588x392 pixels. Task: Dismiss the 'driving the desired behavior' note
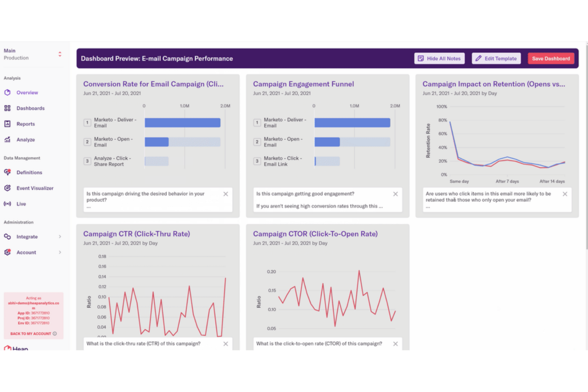[x=226, y=194]
